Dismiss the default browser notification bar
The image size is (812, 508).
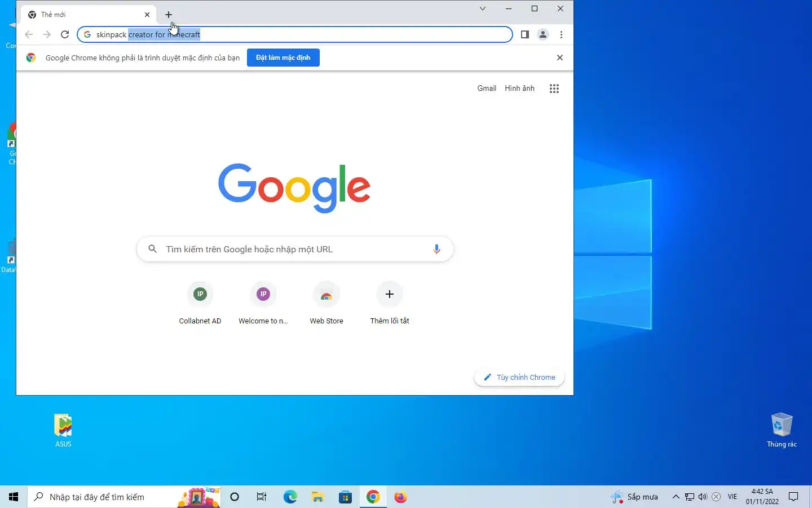[x=560, y=58]
